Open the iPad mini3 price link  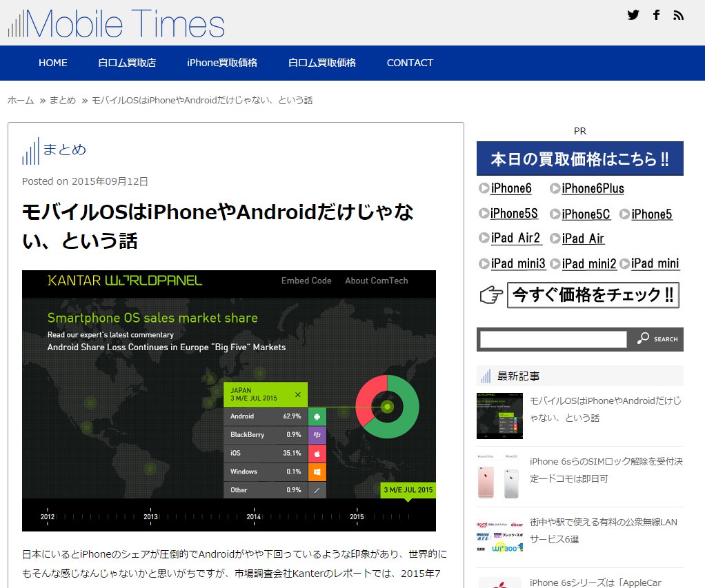point(513,263)
